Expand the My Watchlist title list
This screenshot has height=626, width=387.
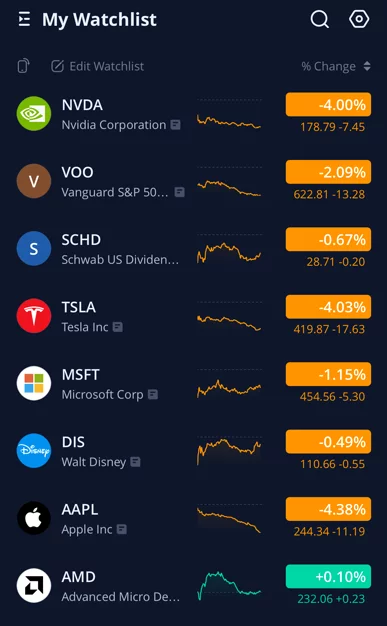click(x=99, y=19)
